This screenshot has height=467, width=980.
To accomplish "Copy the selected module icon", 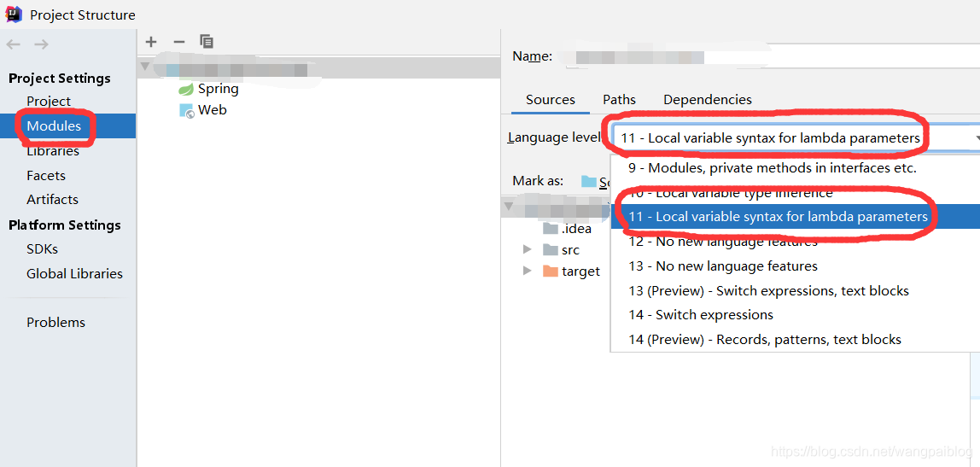I will pyautogui.click(x=207, y=42).
